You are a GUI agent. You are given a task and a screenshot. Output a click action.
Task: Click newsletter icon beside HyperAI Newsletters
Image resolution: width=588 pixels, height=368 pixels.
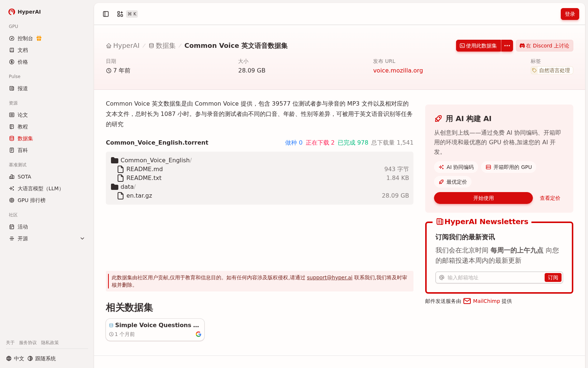click(440, 222)
